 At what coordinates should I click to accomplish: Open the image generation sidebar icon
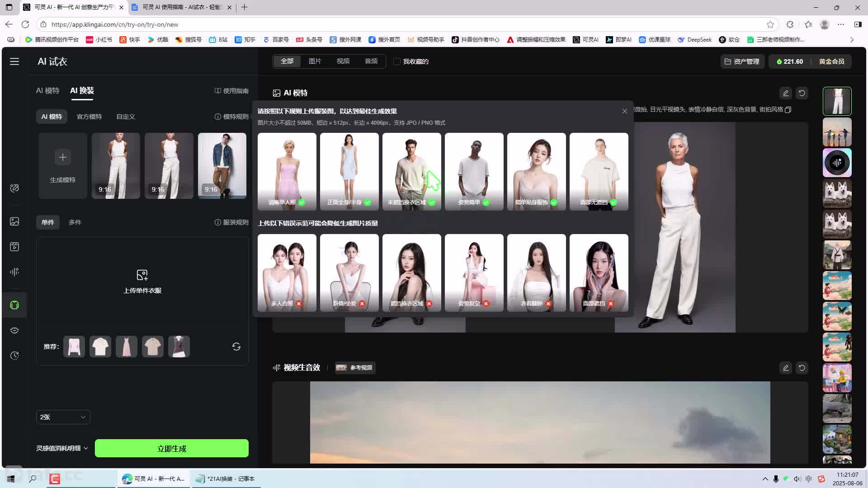point(14,221)
